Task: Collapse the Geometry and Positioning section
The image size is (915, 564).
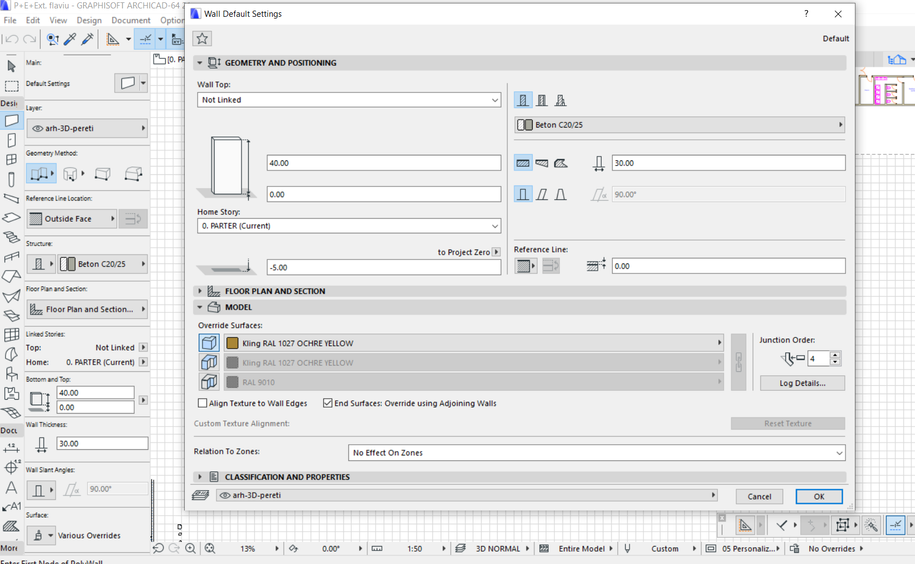Action: pos(200,62)
